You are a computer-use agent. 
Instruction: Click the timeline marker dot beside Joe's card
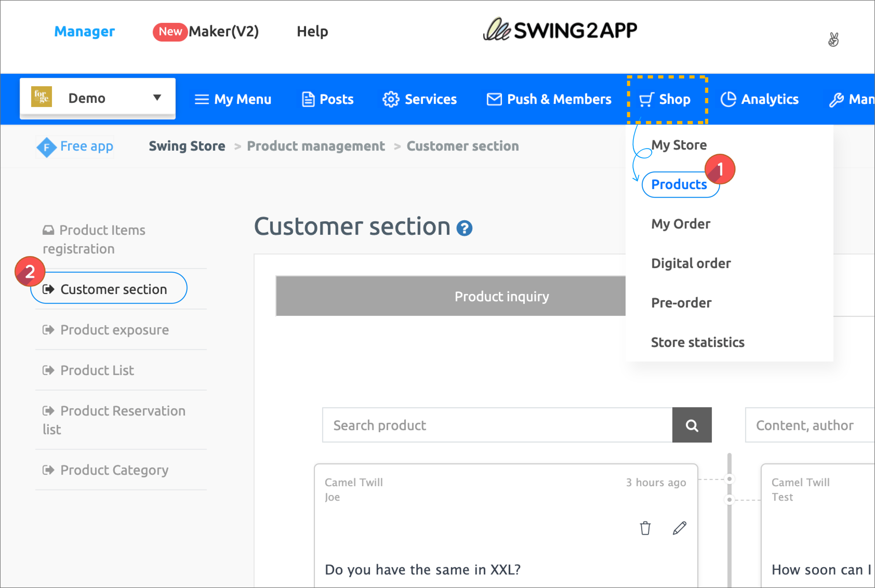click(729, 479)
